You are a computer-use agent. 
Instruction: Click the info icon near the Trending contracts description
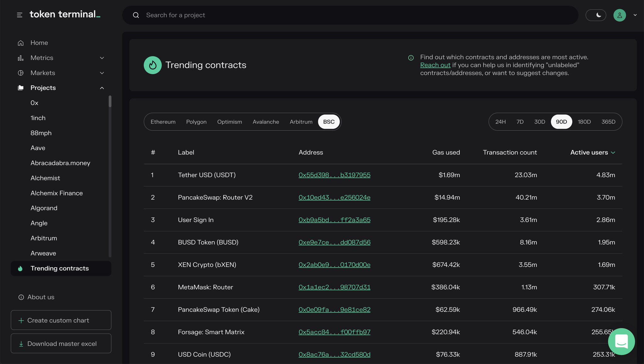pos(410,57)
